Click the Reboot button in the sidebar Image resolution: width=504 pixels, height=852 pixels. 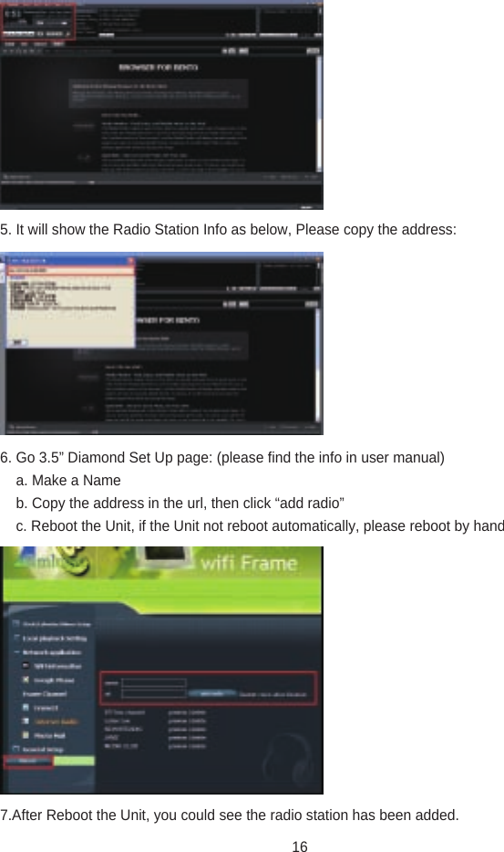(28, 762)
